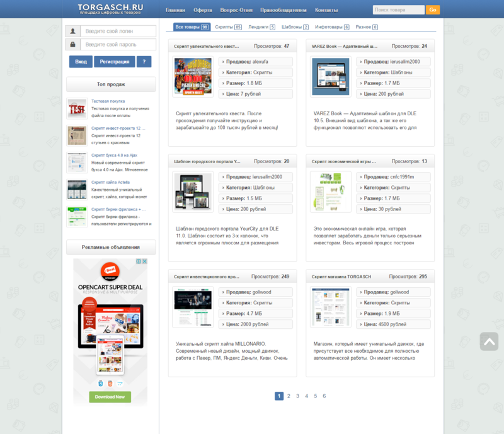Click the ad info icon on banner
This screenshot has height=434, width=504.
139,261
